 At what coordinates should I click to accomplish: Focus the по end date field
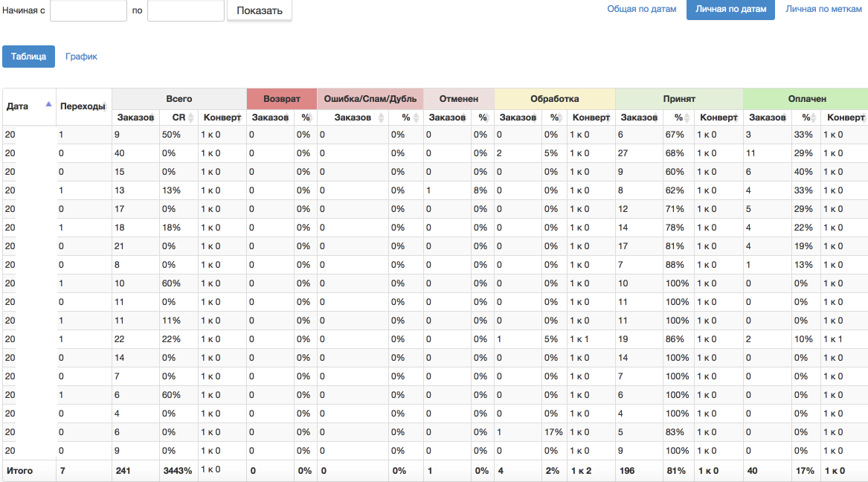pos(186,10)
